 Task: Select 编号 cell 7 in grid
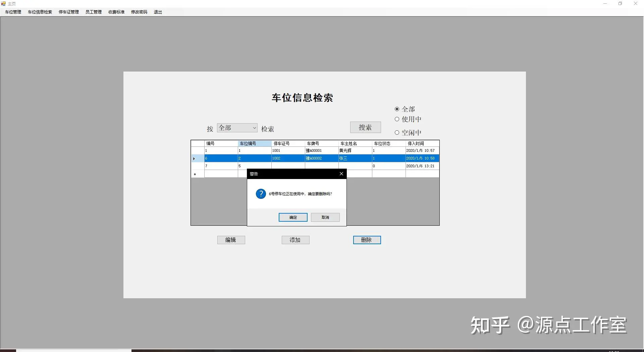pyautogui.click(x=221, y=166)
